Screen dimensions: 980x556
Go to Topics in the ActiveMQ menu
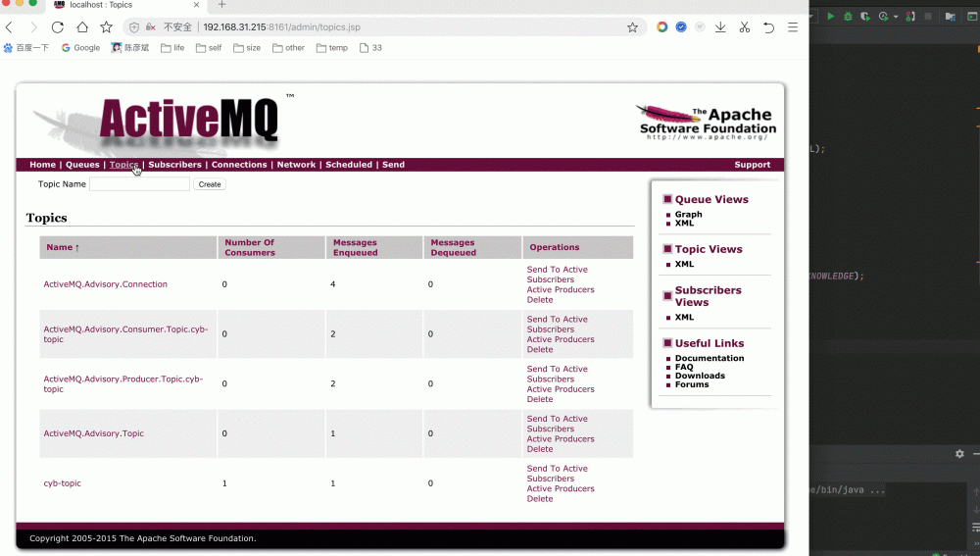123,165
